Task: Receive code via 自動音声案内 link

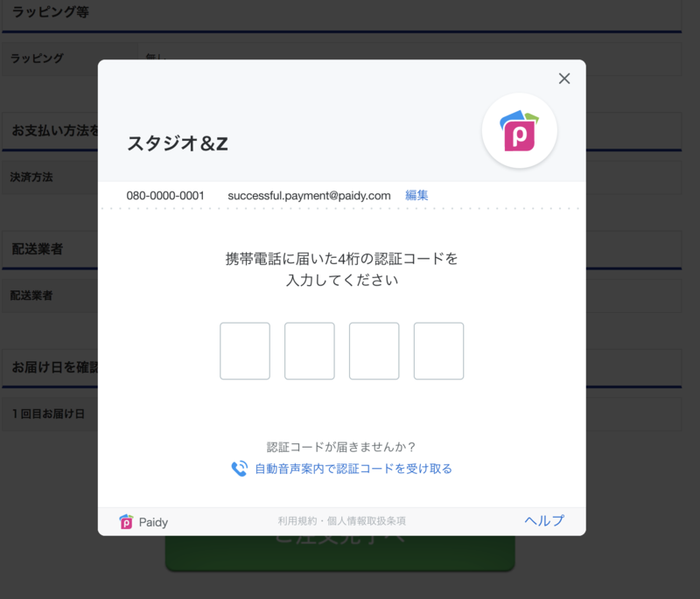Action: 353,469
